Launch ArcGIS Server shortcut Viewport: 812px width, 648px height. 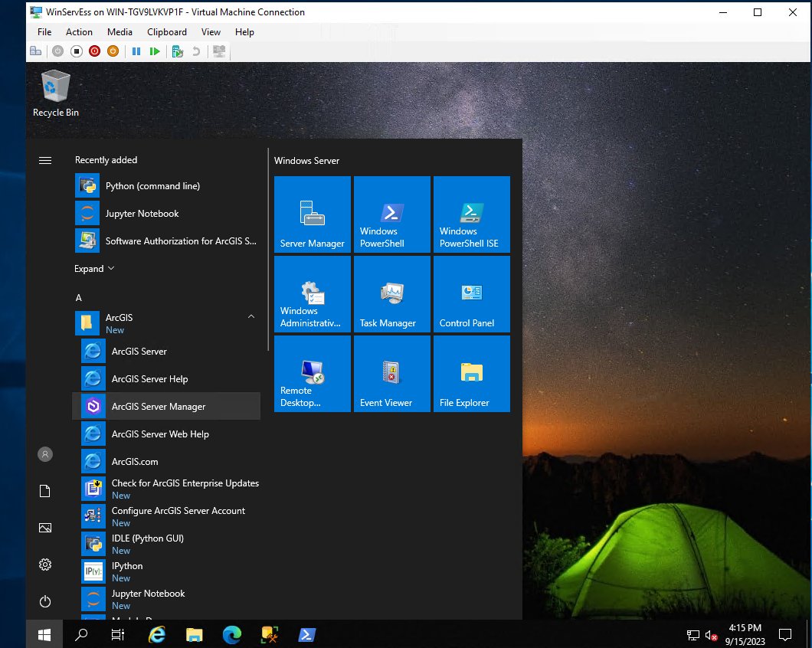tap(167, 352)
